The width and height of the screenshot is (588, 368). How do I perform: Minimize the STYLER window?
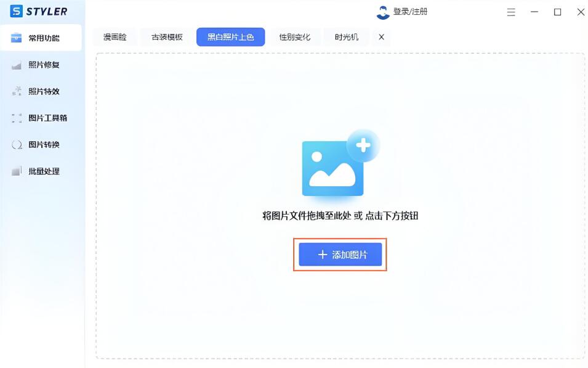(534, 12)
